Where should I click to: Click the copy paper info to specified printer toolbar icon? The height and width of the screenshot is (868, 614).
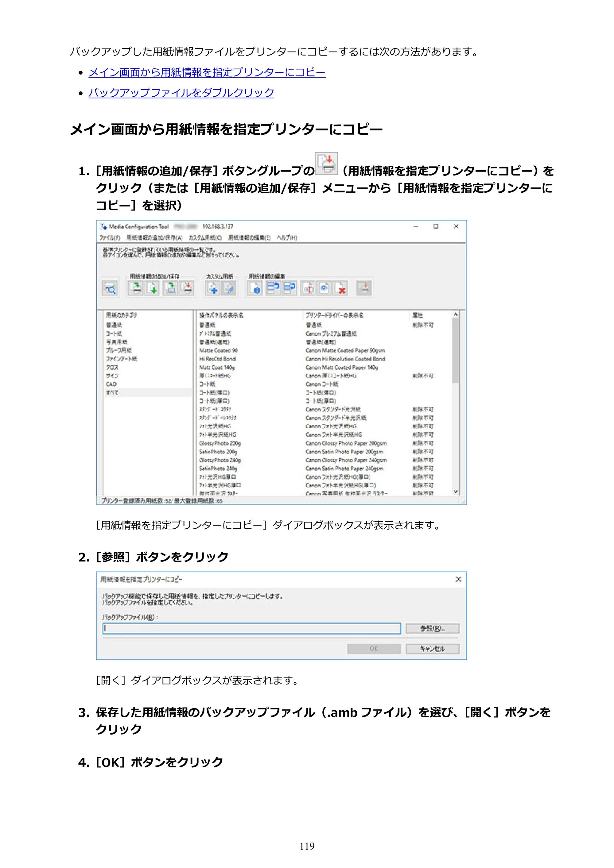[187, 288]
